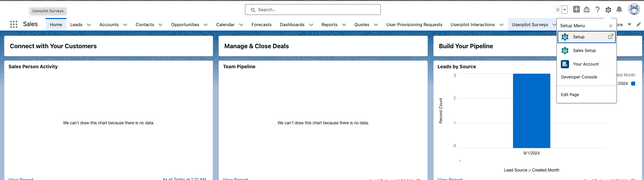
Task: Click Lead Source > Created Month label
Action: coord(531,170)
